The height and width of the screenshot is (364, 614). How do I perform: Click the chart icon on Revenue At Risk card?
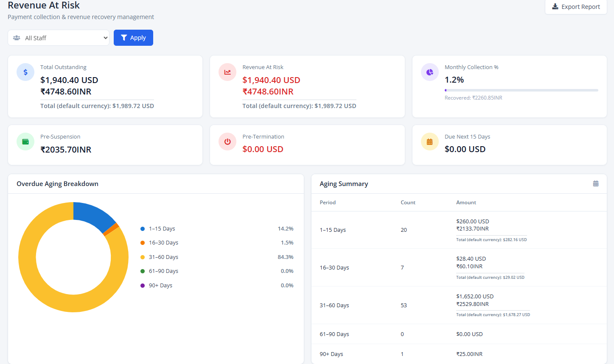[x=227, y=72]
